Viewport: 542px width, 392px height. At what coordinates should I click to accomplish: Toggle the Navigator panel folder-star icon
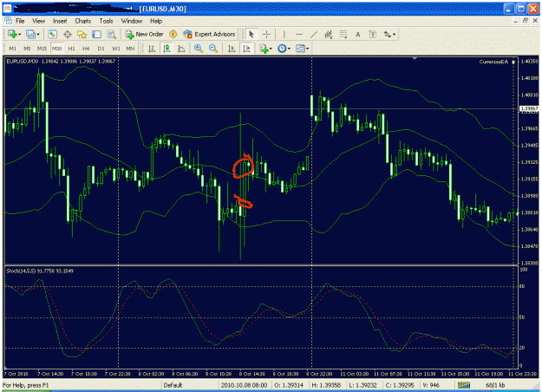click(82, 34)
